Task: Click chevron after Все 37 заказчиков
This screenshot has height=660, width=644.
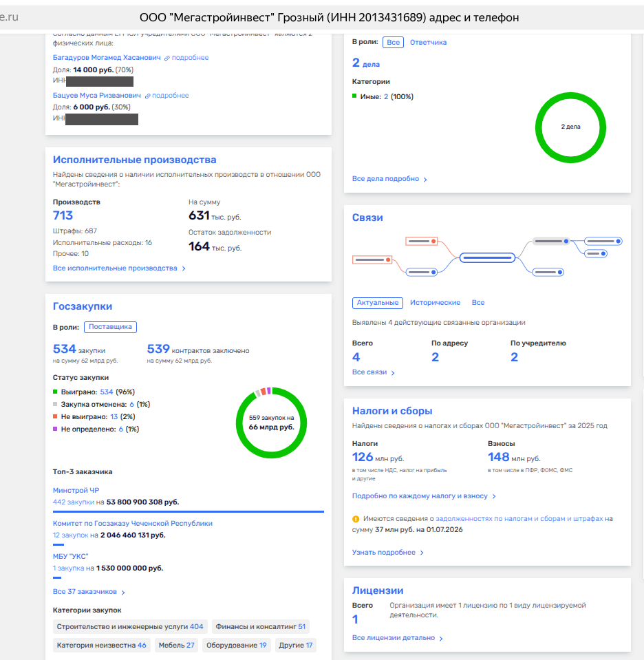Action: coord(123,593)
